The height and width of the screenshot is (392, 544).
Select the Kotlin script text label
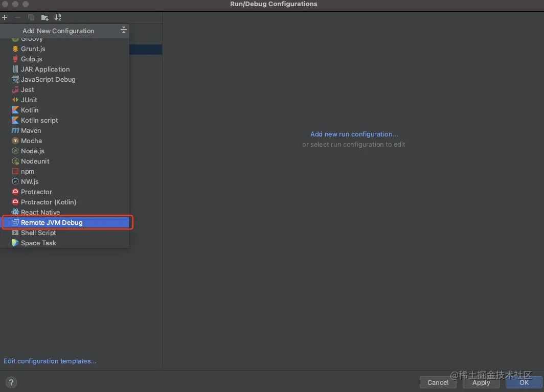[x=39, y=121]
